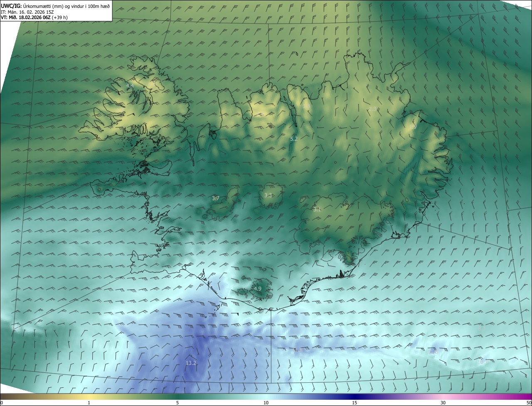Click the precipitation value 13.2 on the map
Screen dimensions: 532x406
coord(191,363)
